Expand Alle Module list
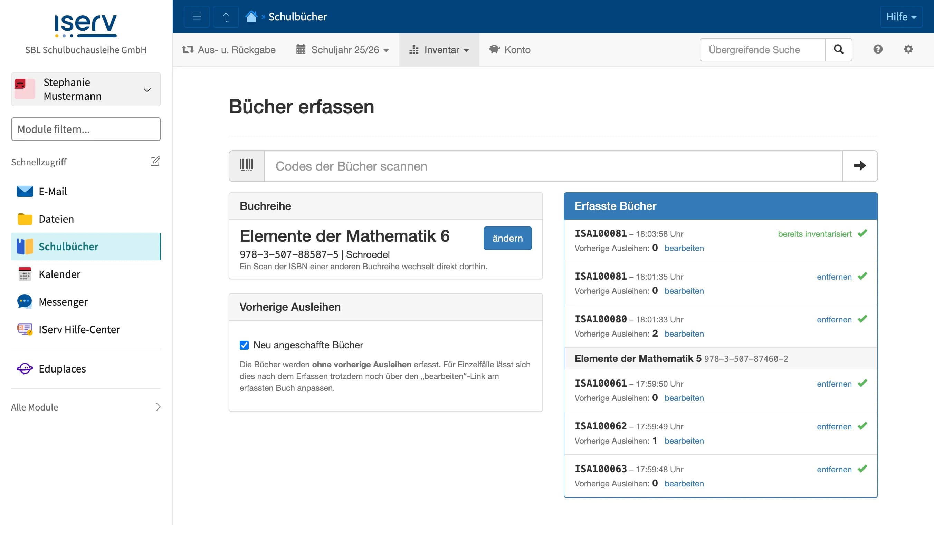 (86, 407)
